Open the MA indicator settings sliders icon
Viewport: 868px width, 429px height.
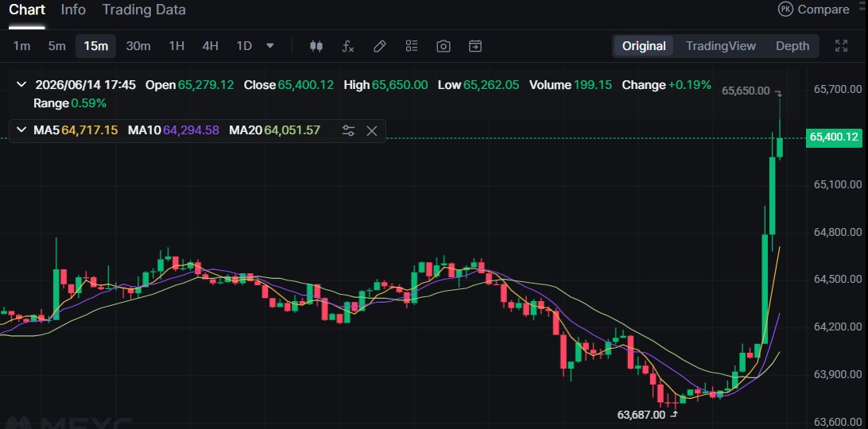(348, 130)
